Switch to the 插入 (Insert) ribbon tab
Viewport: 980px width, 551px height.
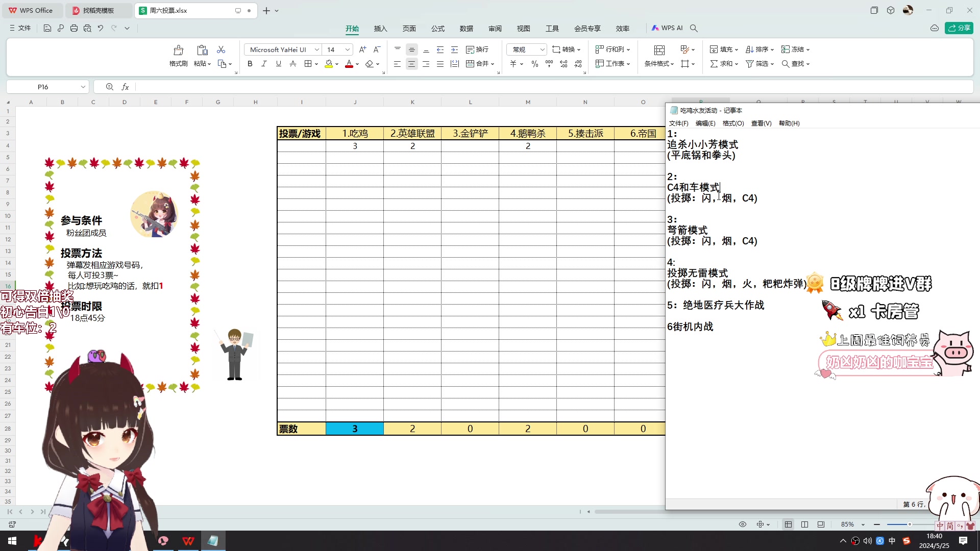pyautogui.click(x=380, y=29)
